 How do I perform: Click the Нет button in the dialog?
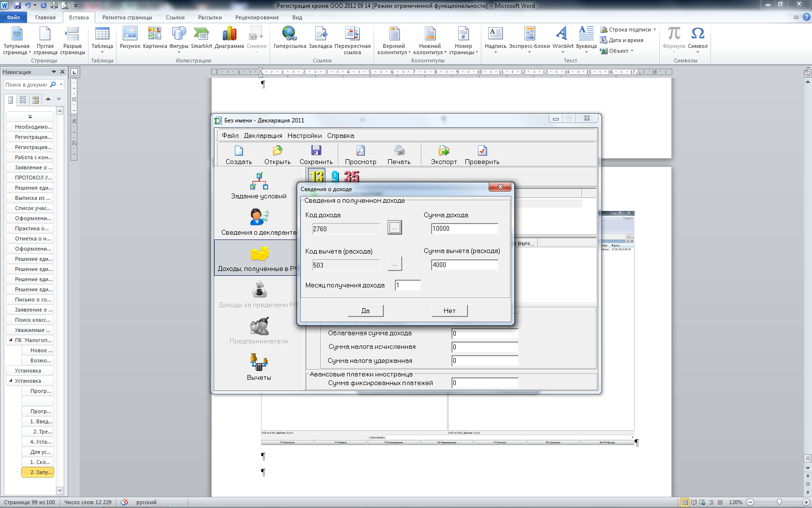449,311
